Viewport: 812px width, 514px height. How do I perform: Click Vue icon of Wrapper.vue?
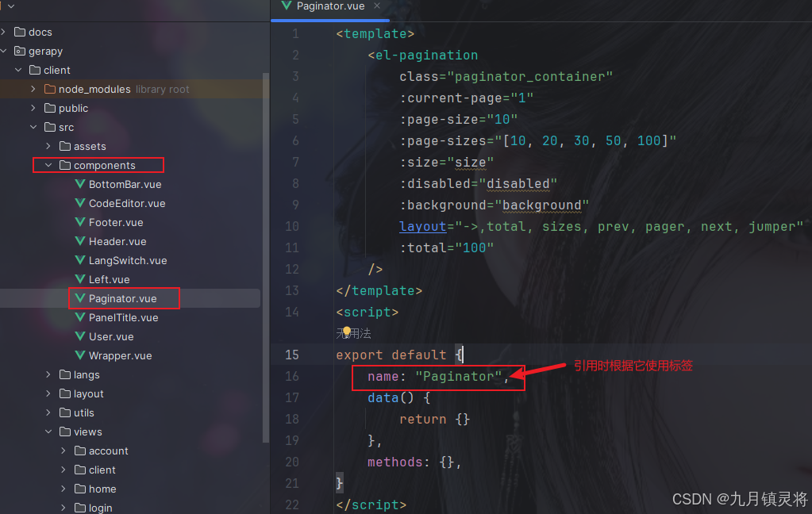click(79, 355)
